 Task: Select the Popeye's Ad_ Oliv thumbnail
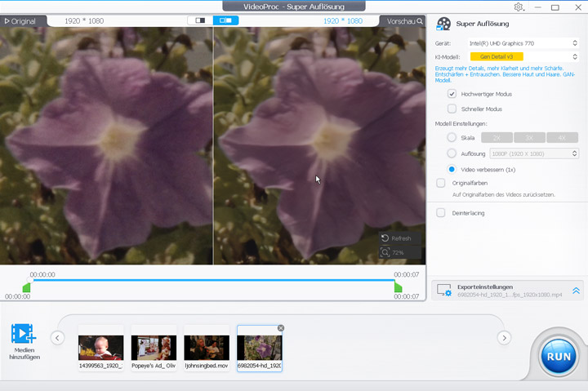point(154,349)
